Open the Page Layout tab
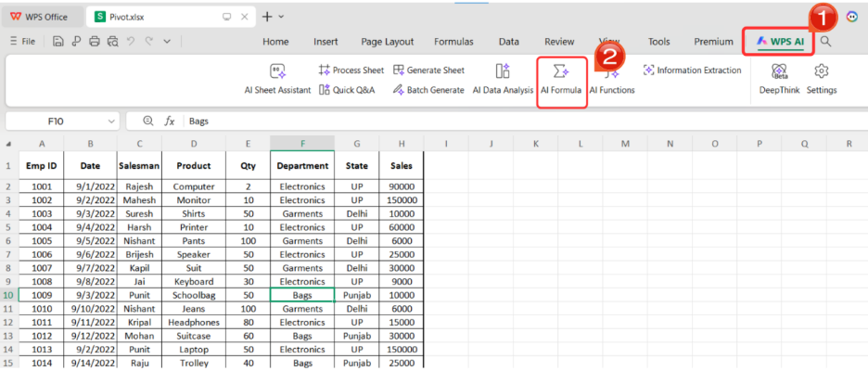This screenshot has height=371, width=868. pos(388,42)
